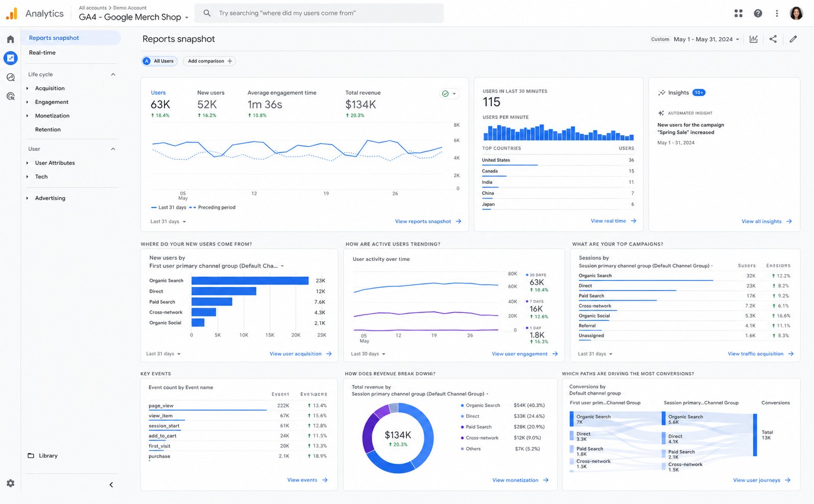Expand the Acquisition menu
The width and height of the screenshot is (814, 504).
coord(50,88)
